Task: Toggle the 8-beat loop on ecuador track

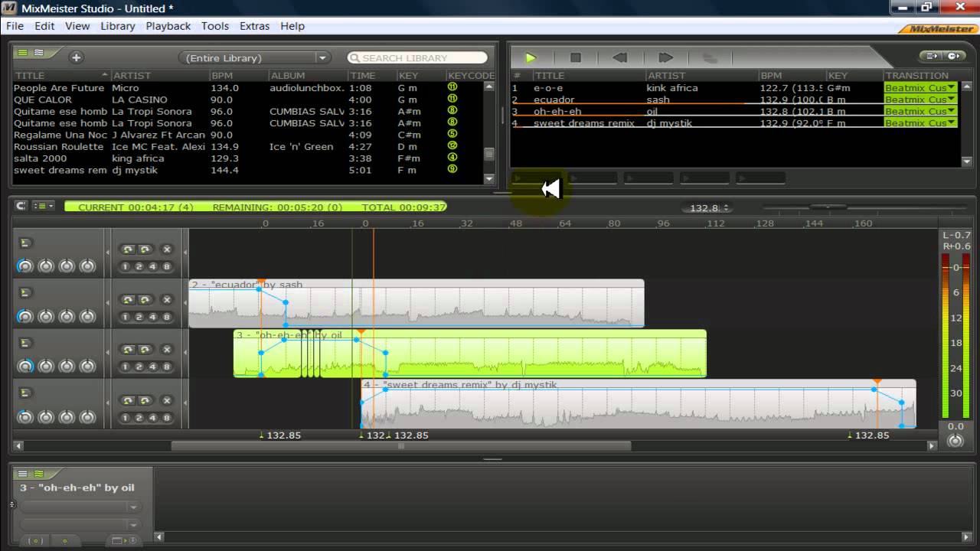Action: pos(167,317)
